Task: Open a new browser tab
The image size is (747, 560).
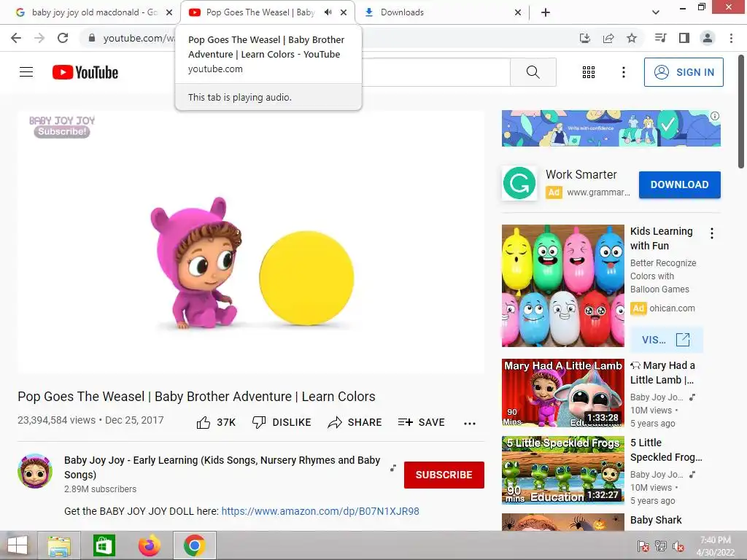Action: click(x=546, y=12)
